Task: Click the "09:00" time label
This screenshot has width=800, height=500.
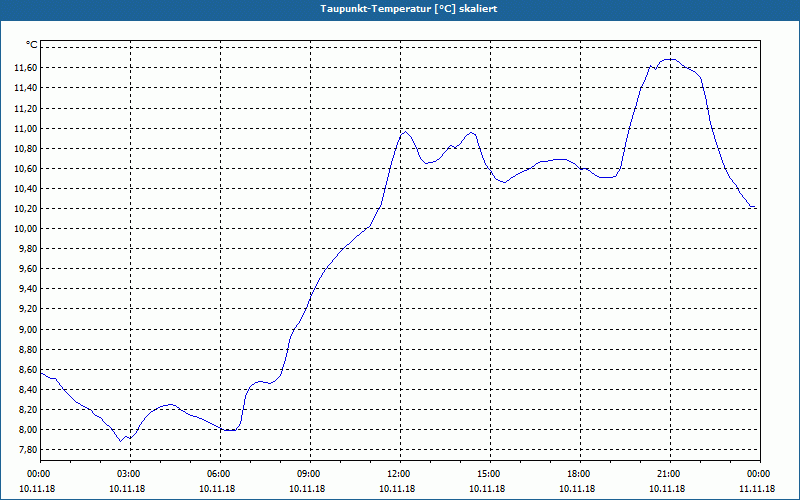Action: [310, 474]
